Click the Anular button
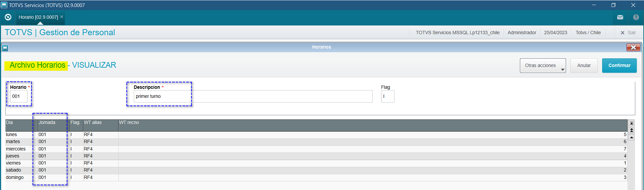 click(584, 66)
